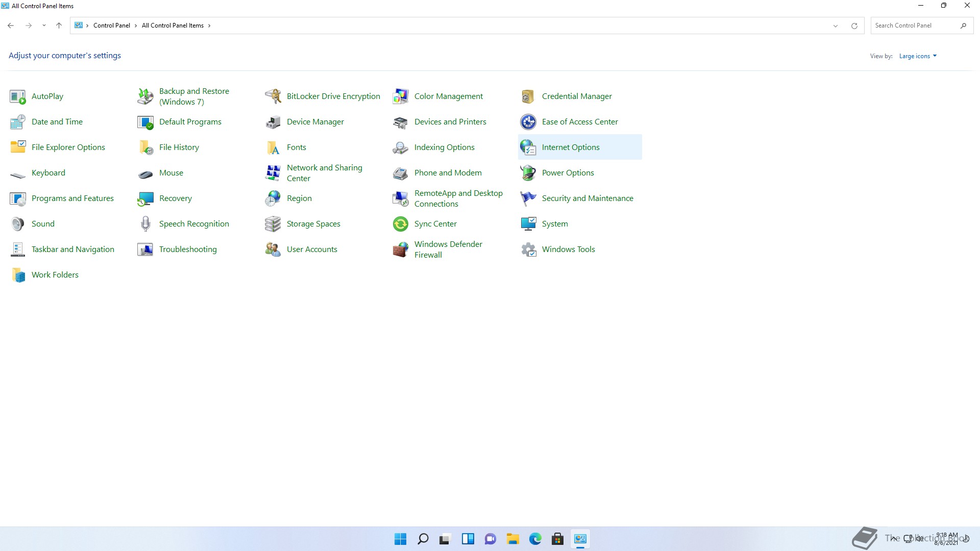The image size is (980, 551).
Task: Open taskbar Search magnifier
Action: click(423, 539)
